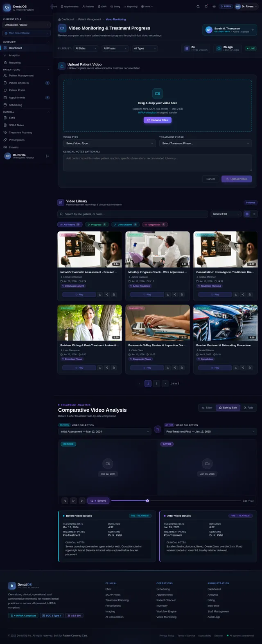The height and width of the screenshot is (644, 262).
Task: Go to page 2 of library
Action: pos(156,384)
